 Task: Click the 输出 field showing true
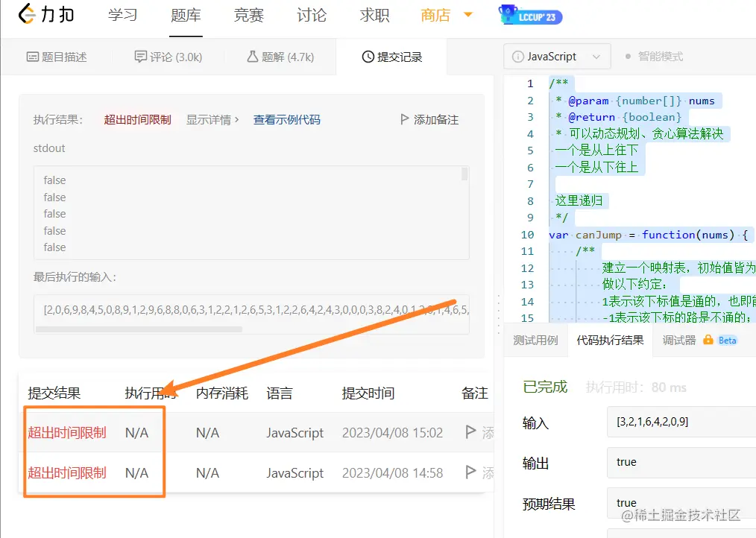point(681,462)
